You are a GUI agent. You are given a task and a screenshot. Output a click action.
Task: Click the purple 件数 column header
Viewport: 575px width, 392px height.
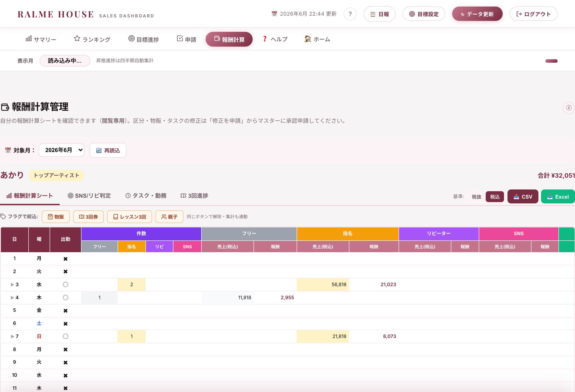[x=141, y=233]
